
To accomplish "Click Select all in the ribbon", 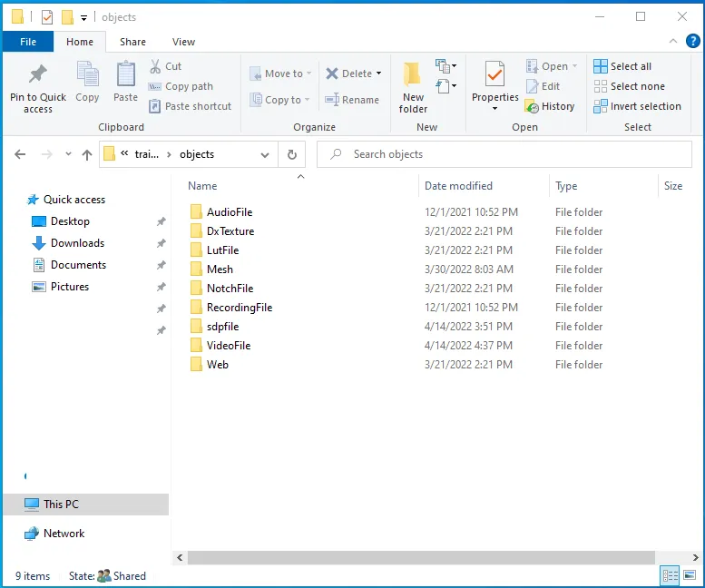I will click(x=622, y=66).
